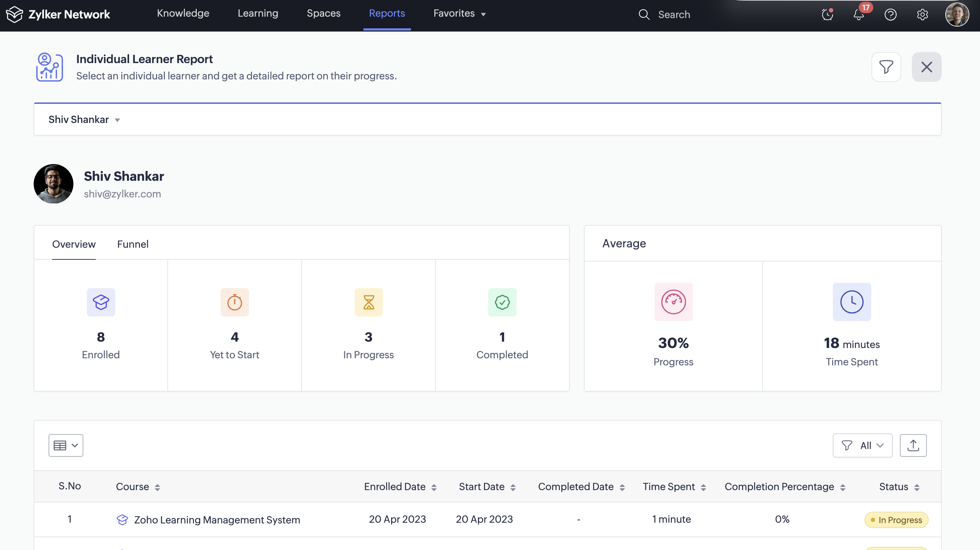
Task: Click the report filter funnel icon
Action: (x=886, y=67)
